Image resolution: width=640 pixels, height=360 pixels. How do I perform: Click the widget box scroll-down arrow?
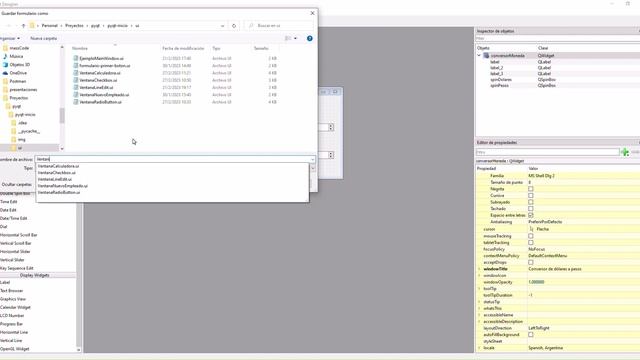pos(78,350)
